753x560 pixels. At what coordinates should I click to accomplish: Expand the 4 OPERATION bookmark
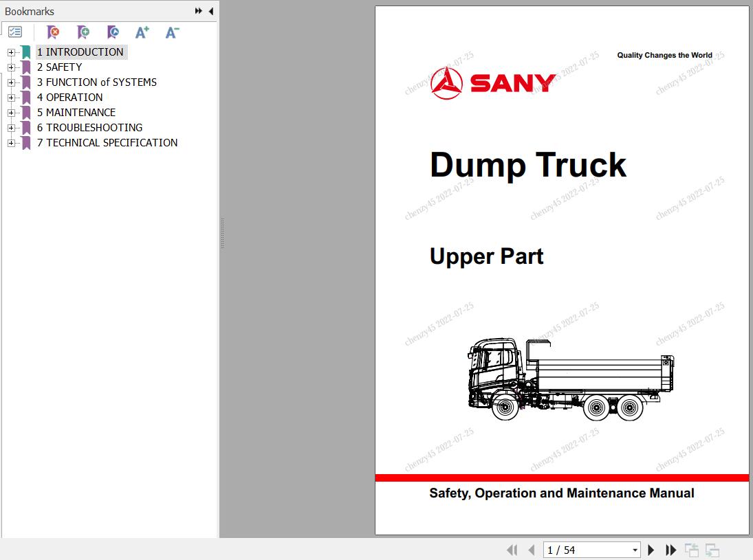pos(11,98)
